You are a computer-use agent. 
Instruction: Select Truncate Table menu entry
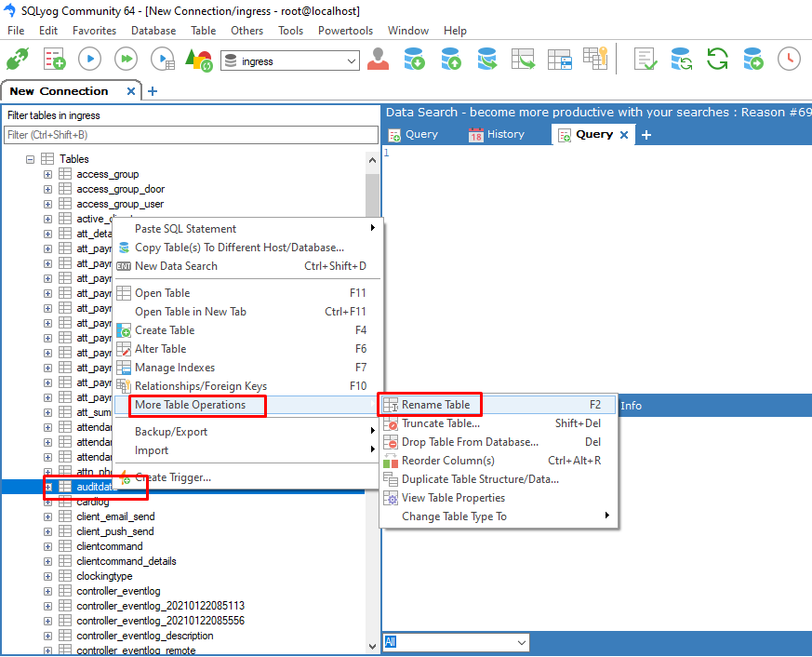click(x=499, y=423)
